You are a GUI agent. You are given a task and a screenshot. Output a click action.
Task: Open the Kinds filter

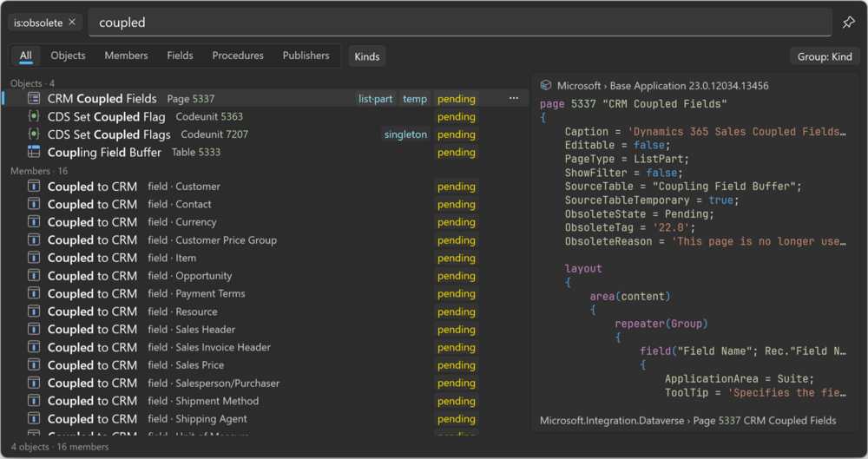(x=367, y=56)
